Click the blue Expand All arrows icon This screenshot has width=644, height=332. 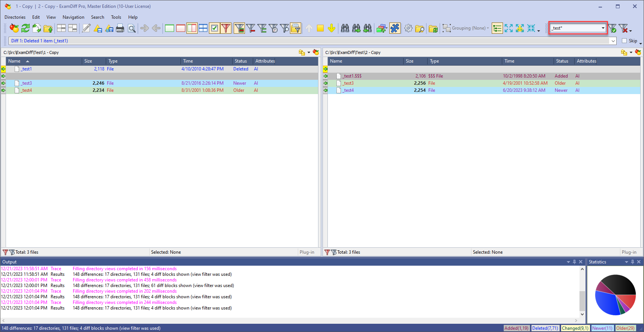(x=509, y=28)
